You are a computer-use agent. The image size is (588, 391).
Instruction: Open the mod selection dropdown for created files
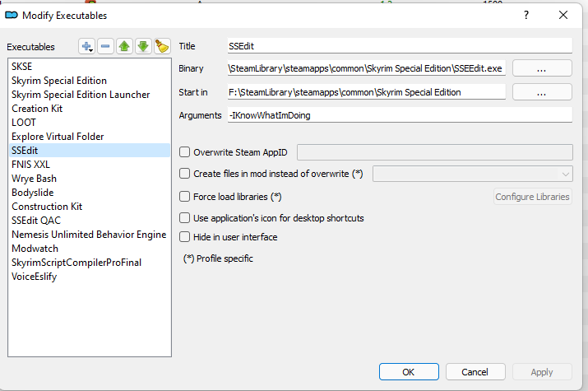coord(473,174)
